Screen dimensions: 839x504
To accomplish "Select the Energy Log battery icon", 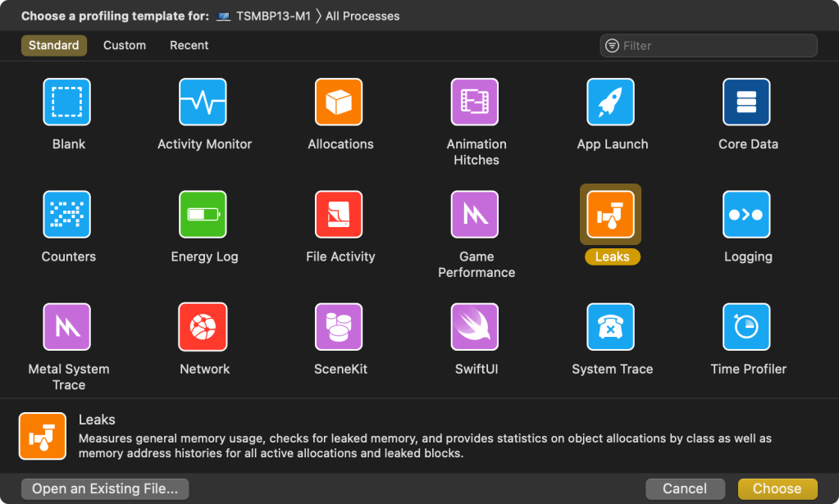I will [x=203, y=215].
